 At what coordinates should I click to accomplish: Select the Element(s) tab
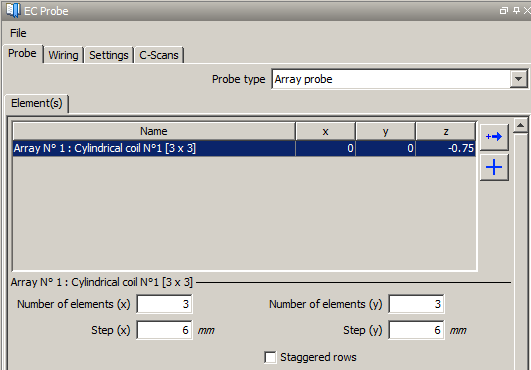click(x=37, y=103)
